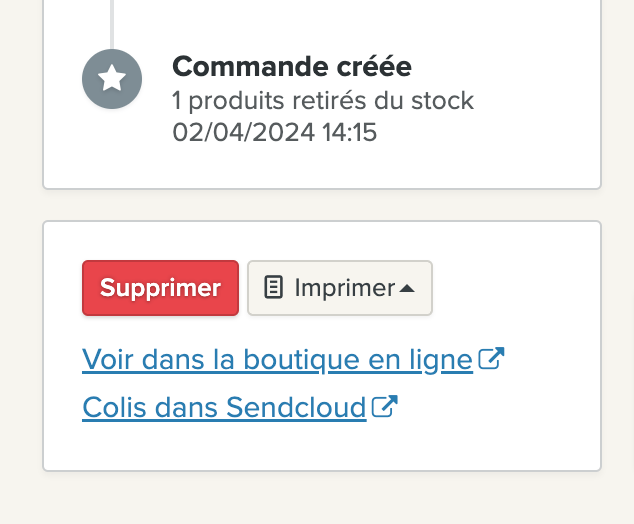Open the Colis dans Sendcloud link
The height and width of the screenshot is (524, 634).
224,407
